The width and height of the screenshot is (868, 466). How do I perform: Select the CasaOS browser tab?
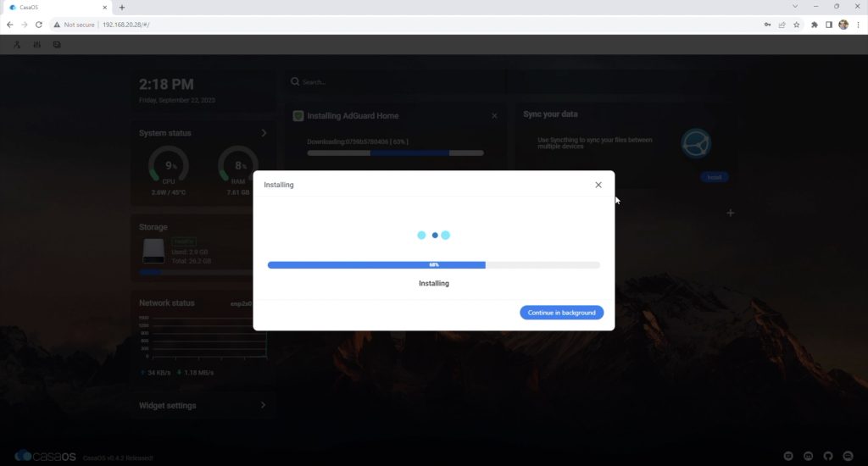click(x=59, y=7)
